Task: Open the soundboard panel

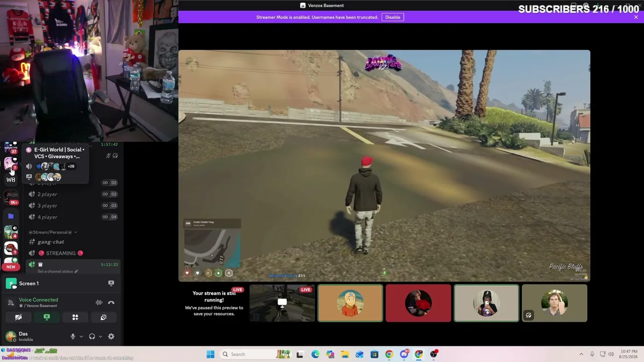Action: pyautogui.click(x=104, y=317)
